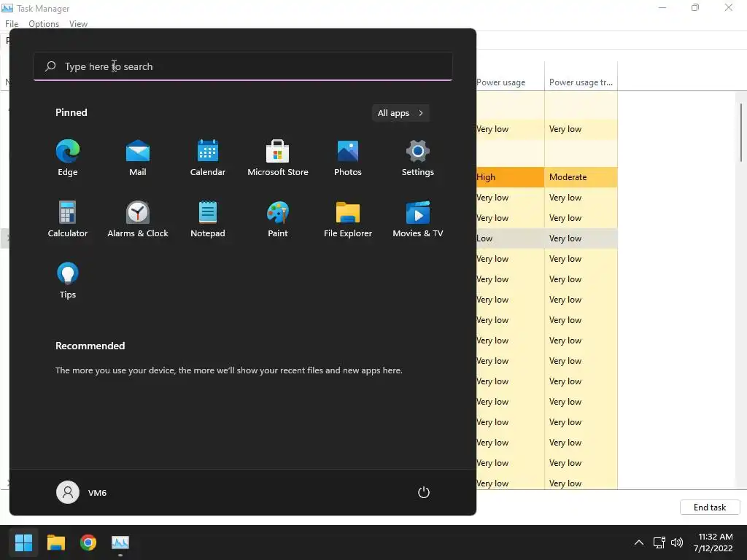The height and width of the screenshot is (560, 747).
Task: Open the volume tray icon
Action: [676, 542]
